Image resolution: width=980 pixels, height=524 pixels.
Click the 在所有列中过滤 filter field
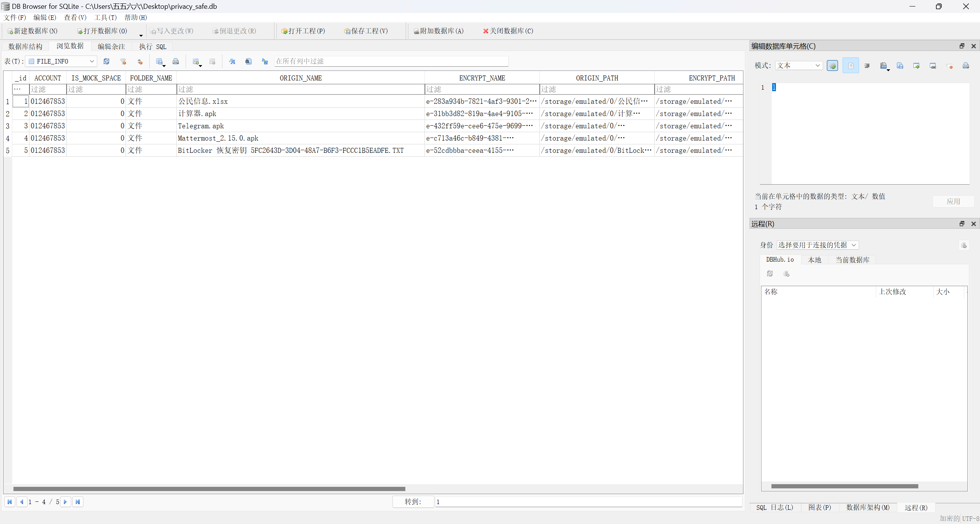(x=391, y=61)
